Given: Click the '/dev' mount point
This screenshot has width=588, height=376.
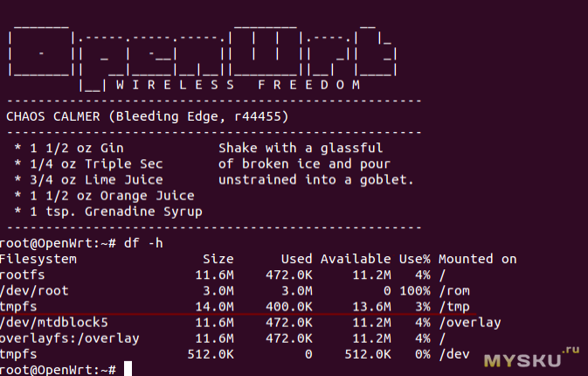Looking at the screenshot, I should 454,354.
